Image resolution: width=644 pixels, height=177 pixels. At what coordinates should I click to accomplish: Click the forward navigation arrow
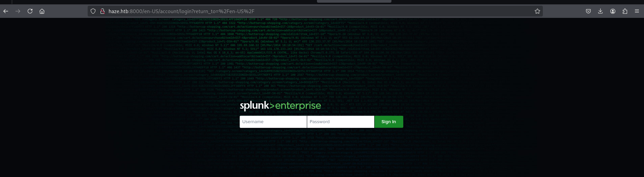(x=18, y=11)
